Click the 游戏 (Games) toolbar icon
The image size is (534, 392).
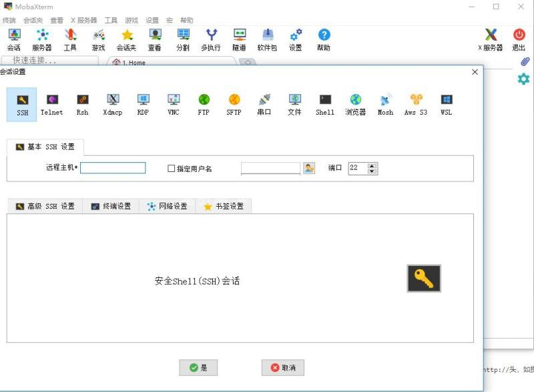[x=99, y=40]
